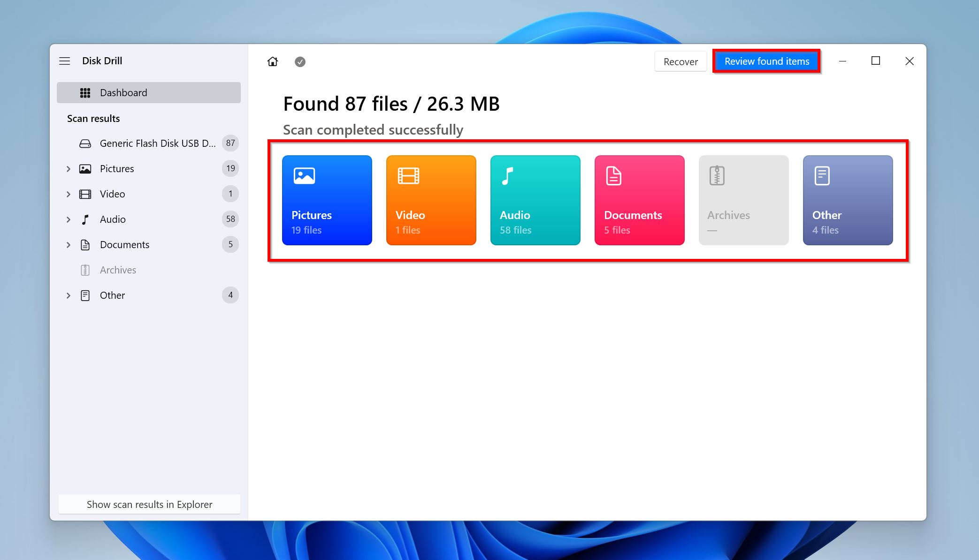Click Show scan results in Explorer
The image size is (979, 560).
pos(149,504)
